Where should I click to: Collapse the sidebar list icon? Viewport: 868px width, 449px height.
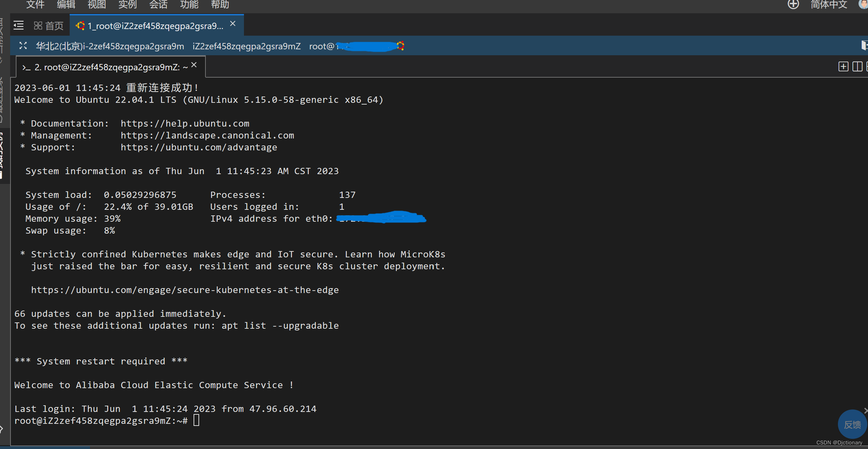pos(19,26)
